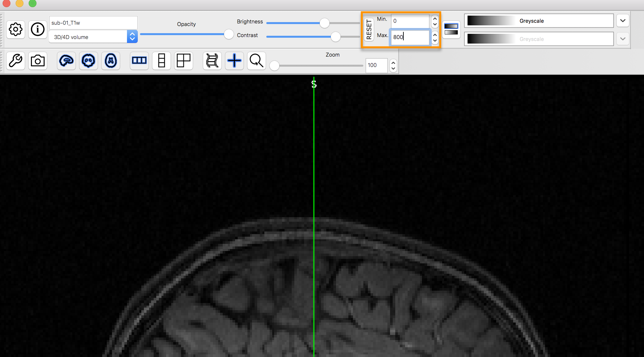Switch to grid canvas layout
This screenshot has width=644, height=357.
(184, 61)
